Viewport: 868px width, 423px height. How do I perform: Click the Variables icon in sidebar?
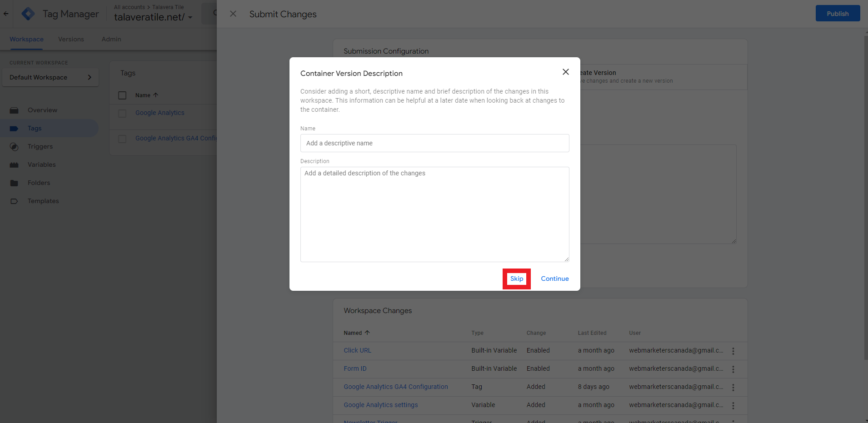(x=14, y=165)
